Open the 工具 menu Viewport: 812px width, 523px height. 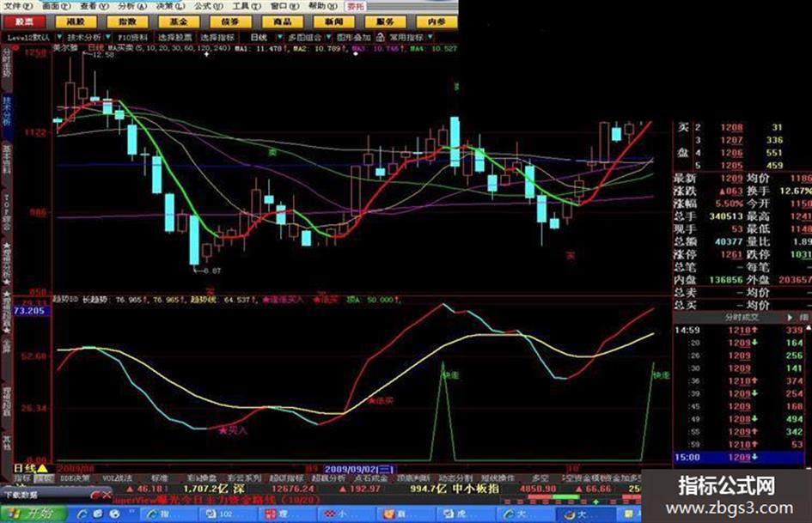[247, 6]
